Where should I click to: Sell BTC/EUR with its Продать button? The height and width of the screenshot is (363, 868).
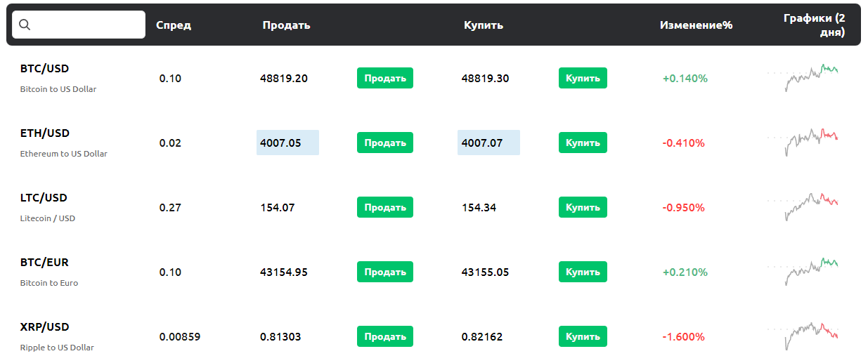tap(385, 272)
